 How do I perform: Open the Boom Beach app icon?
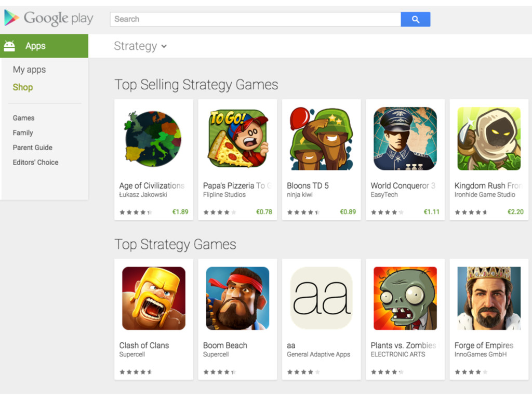[237, 298]
